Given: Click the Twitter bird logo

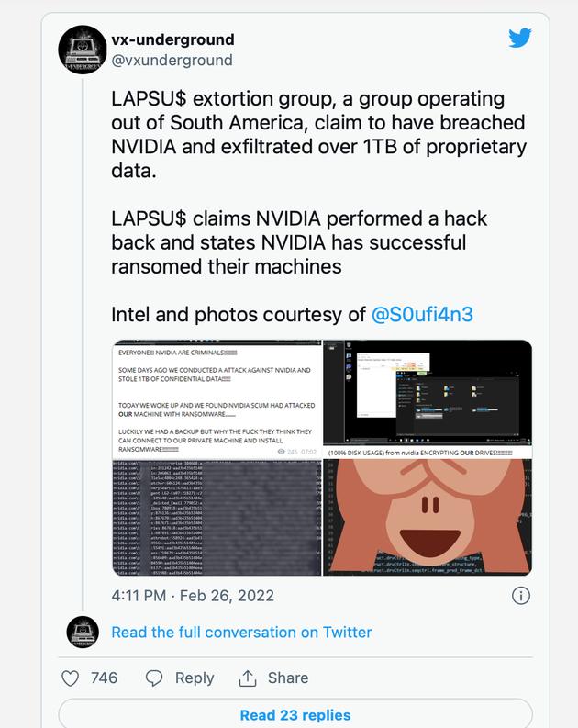Looking at the screenshot, I should [x=519, y=38].
